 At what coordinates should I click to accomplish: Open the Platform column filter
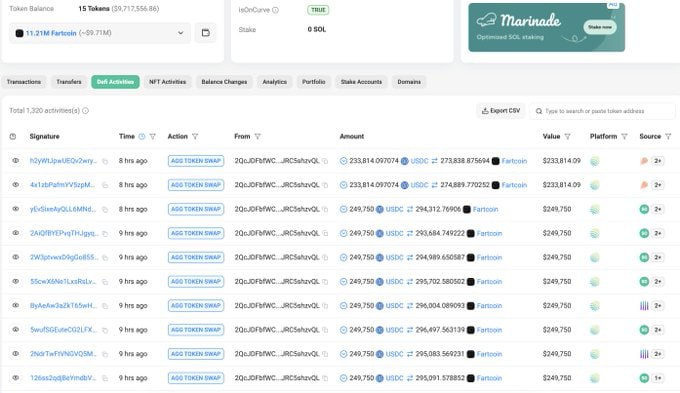point(624,136)
